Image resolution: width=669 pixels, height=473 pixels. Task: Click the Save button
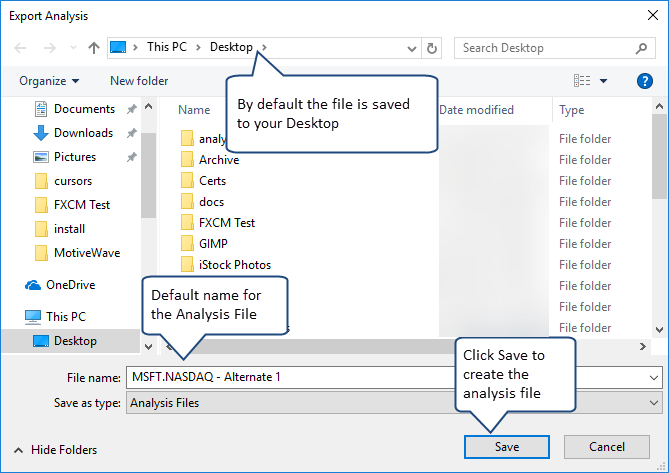(506, 447)
